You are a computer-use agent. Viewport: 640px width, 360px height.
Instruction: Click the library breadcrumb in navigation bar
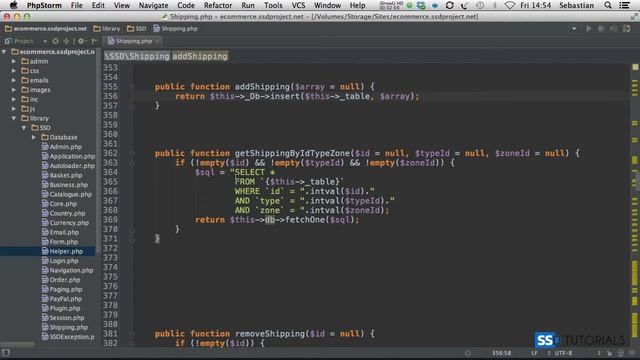pyautogui.click(x=107, y=29)
